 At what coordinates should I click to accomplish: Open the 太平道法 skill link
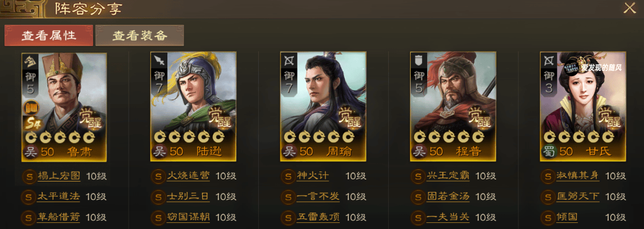(x=59, y=197)
